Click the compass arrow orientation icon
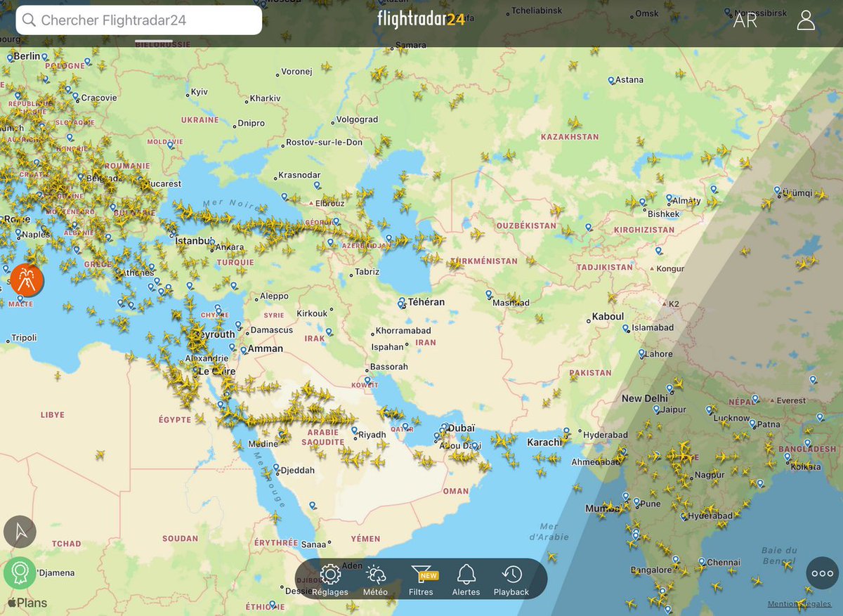This screenshot has width=843, height=616. click(20, 532)
